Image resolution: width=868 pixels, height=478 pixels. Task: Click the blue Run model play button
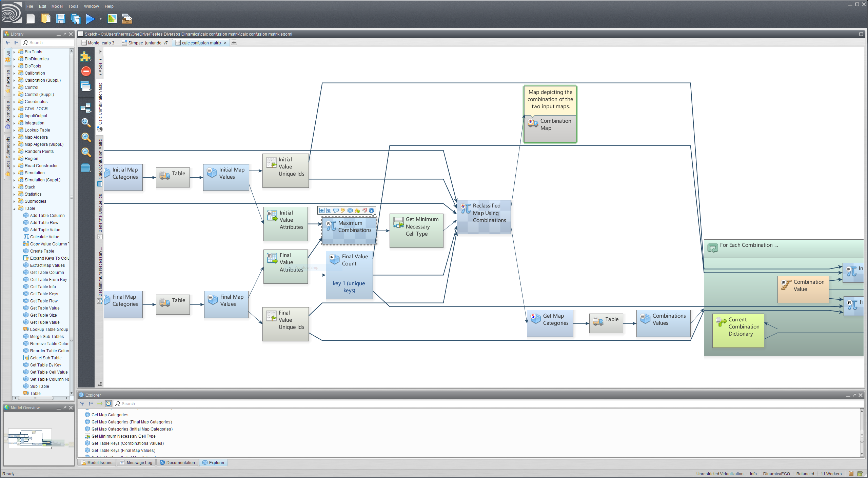point(90,19)
